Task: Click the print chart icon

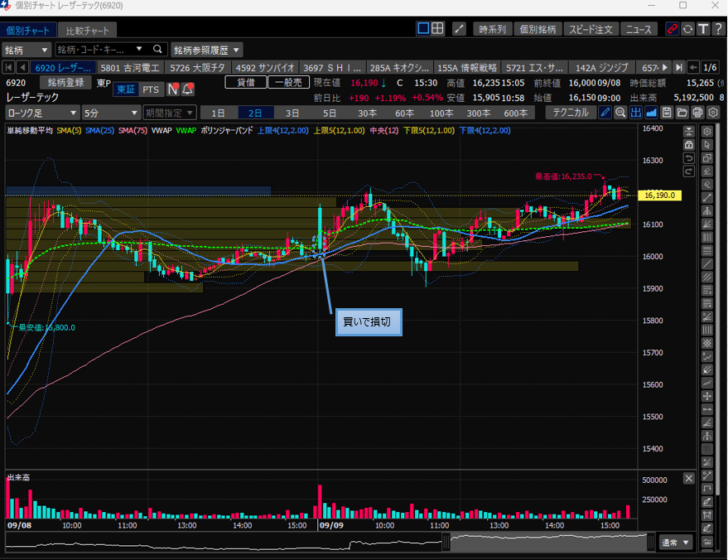Action: [697, 113]
